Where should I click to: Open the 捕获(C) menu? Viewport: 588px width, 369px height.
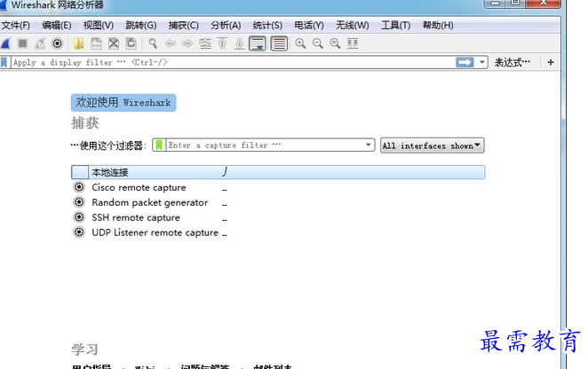click(183, 26)
